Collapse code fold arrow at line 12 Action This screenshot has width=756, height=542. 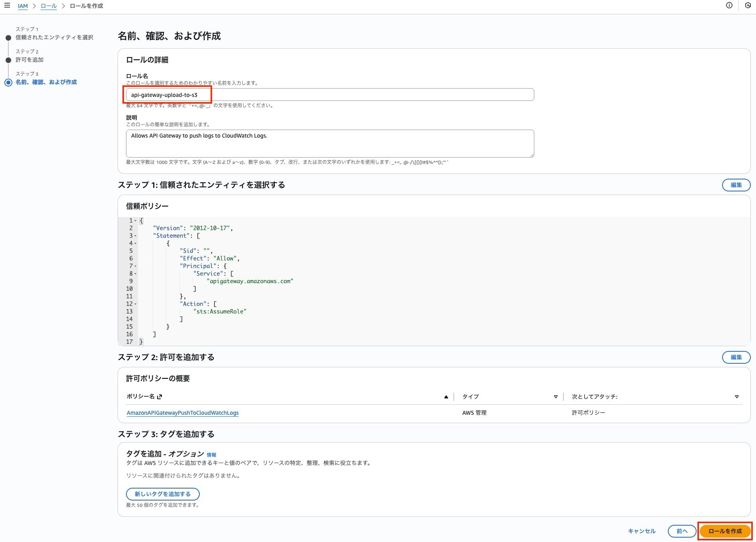(136, 304)
